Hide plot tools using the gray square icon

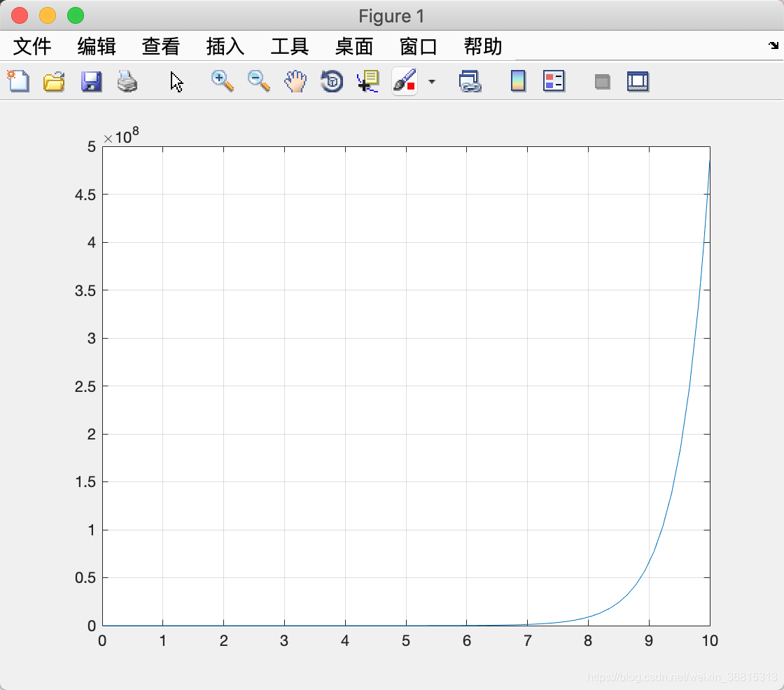pyautogui.click(x=603, y=81)
